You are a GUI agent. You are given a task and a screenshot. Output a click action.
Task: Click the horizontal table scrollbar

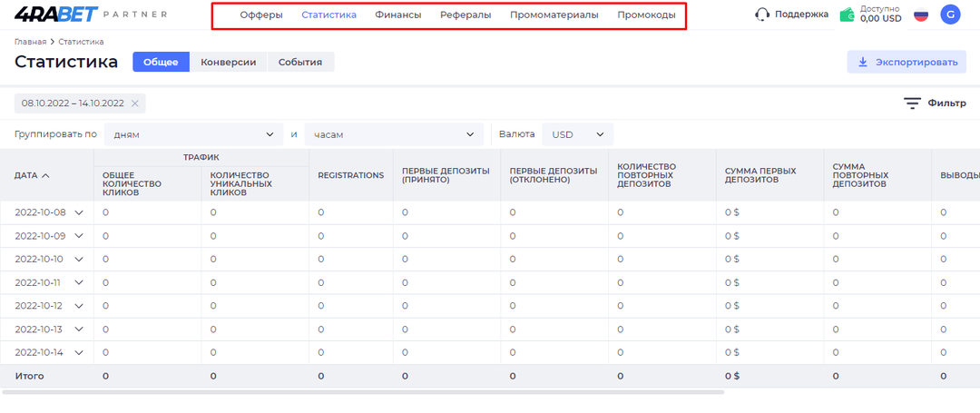[x=363, y=392]
